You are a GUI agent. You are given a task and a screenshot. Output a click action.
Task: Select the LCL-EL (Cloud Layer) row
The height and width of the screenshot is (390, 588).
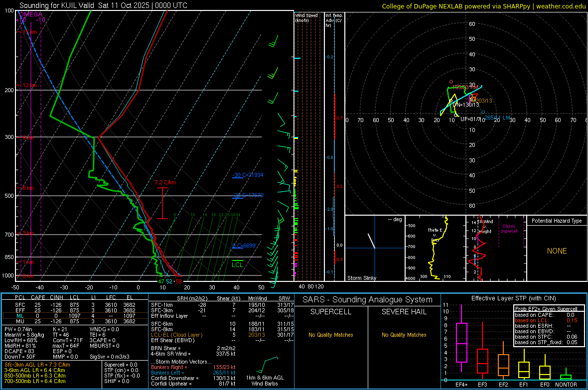[x=222, y=335]
